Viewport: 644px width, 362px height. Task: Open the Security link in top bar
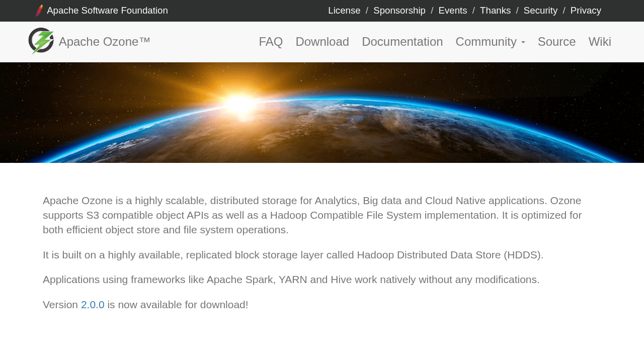click(540, 11)
